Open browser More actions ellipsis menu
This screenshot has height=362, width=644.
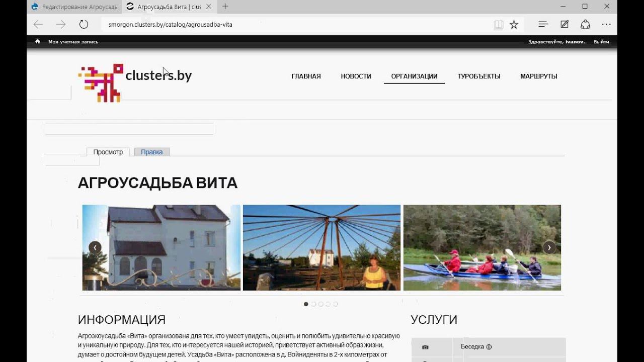click(x=606, y=24)
